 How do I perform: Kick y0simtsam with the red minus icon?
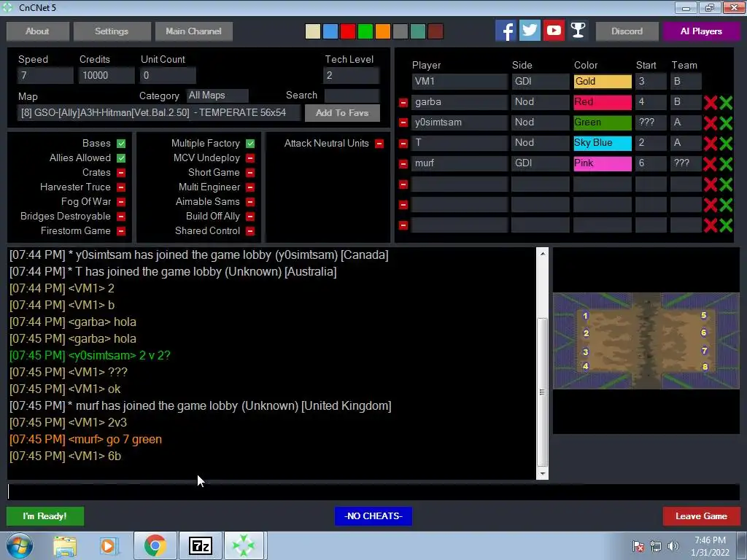[403, 122]
